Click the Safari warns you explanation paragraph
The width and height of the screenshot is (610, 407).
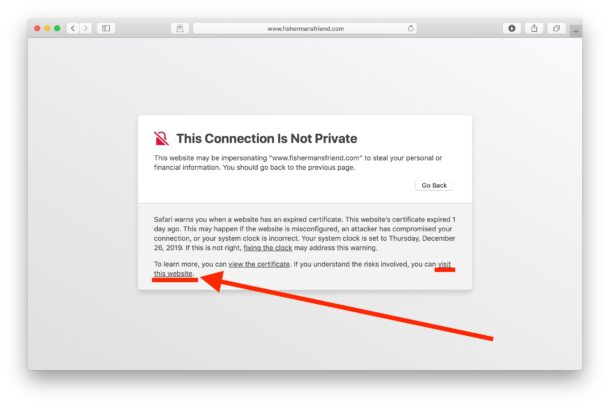click(x=305, y=233)
